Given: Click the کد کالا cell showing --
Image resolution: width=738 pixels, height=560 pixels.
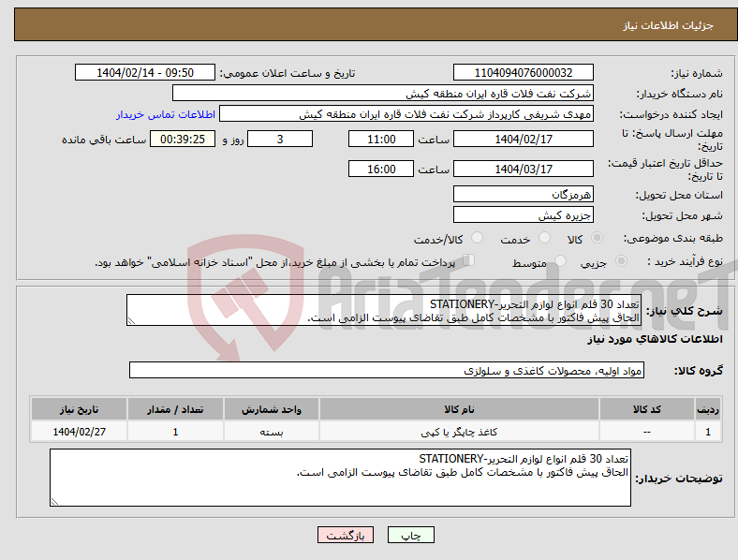Looking at the screenshot, I should pyautogui.click(x=647, y=432).
